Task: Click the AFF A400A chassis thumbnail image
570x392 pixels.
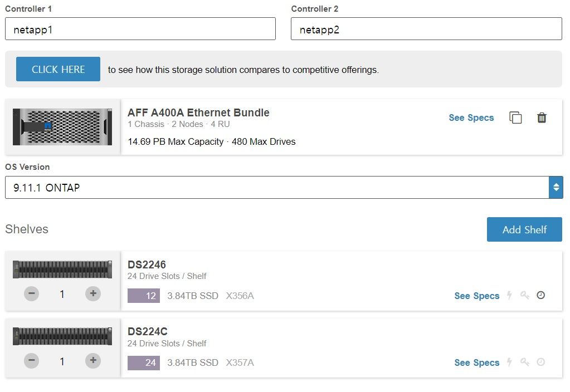Action: click(62, 126)
